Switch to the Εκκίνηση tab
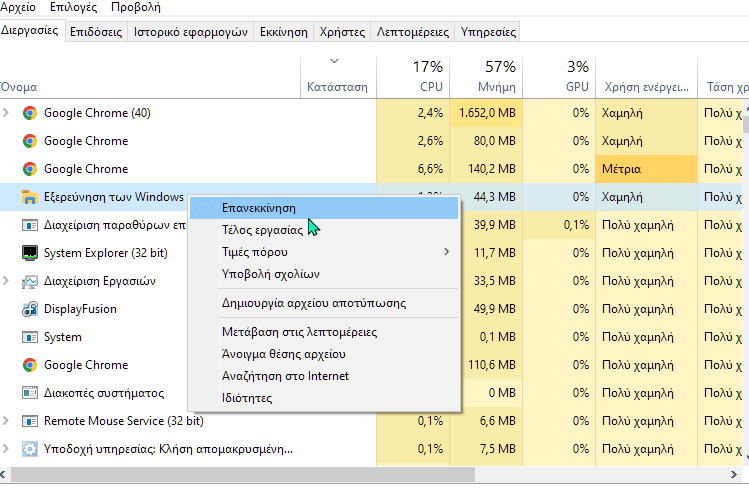This screenshot has width=749, height=495. coord(284,32)
